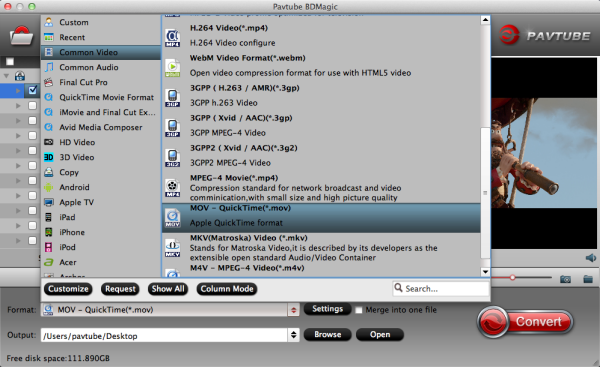This screenshot has height=367, width=600.
Task: Start conversion with Convert button
Action: pyautogui.click(x=525, y=322)
